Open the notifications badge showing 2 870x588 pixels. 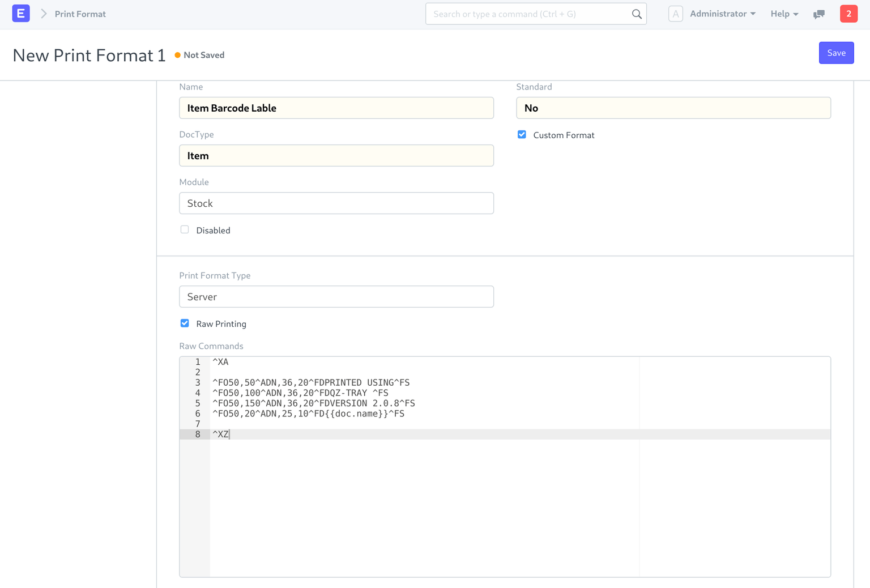[848, 14]
